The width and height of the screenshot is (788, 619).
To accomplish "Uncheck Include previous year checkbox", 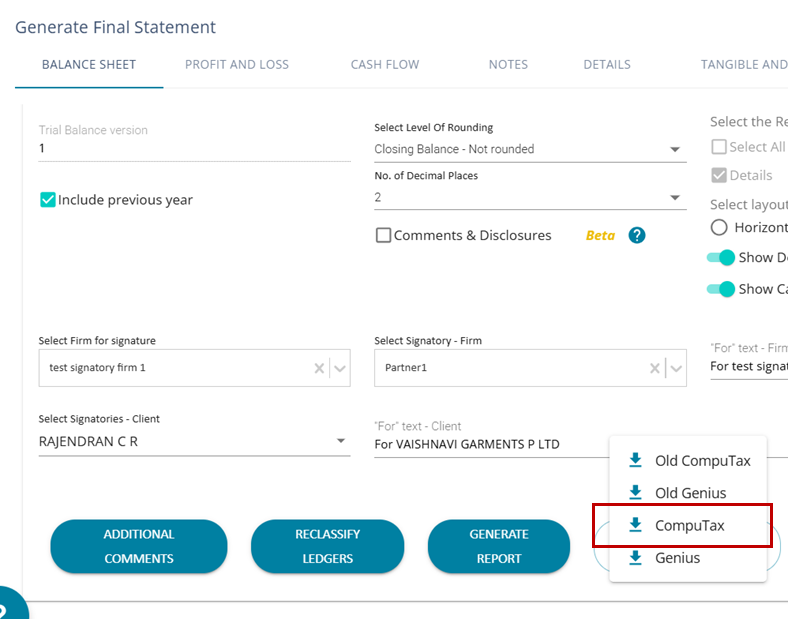I will [47, 200].
